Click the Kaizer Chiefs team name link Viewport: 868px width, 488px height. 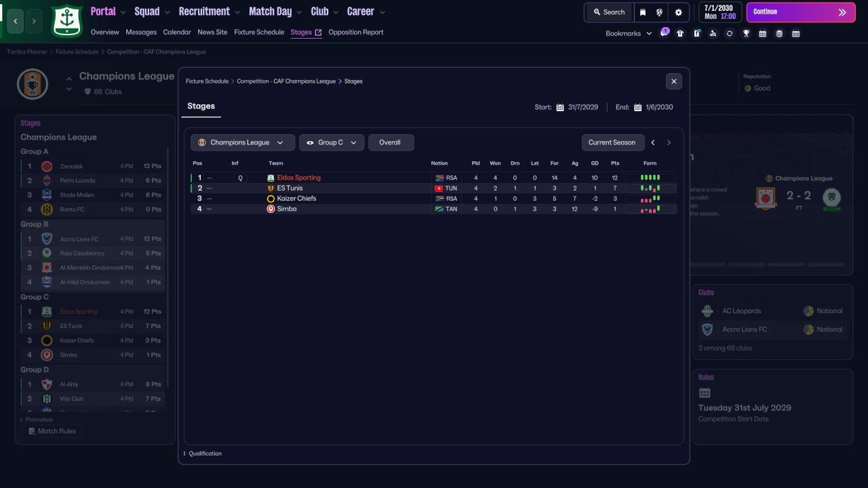tap(296, 199)
